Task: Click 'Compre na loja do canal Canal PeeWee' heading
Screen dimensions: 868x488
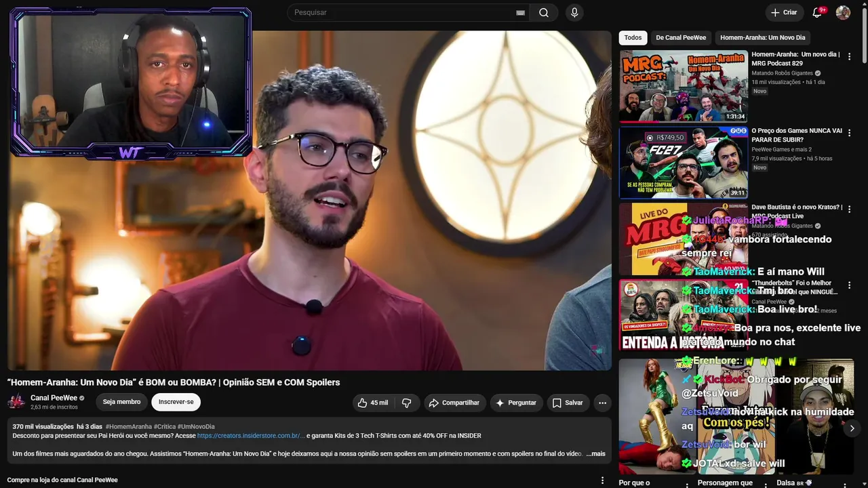Action: pyautogui.click(x=62, y=480)
